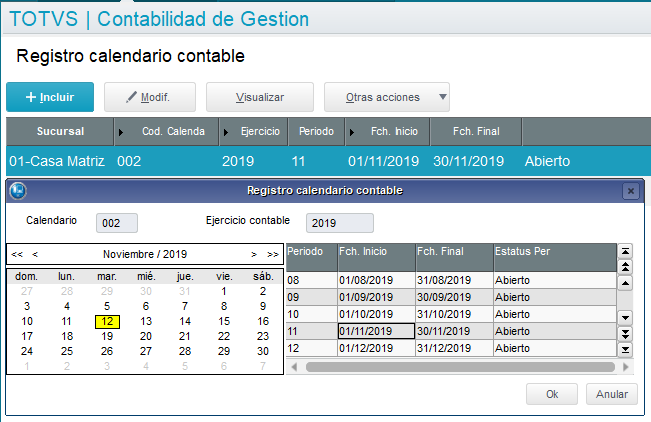Move grid down one row arrow
This screenshot has width=651, height=422.
coord(625,318)
